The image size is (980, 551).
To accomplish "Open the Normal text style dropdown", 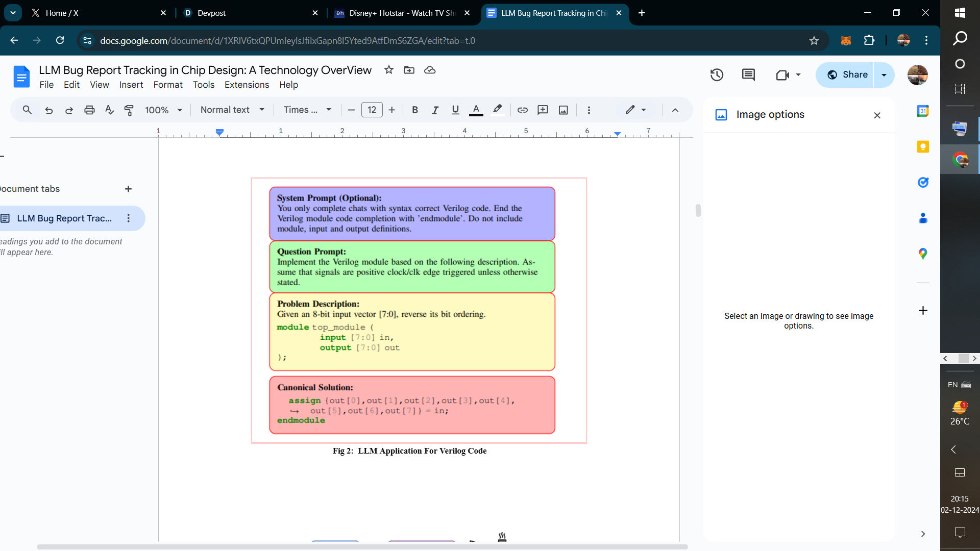I will point(232,110).
